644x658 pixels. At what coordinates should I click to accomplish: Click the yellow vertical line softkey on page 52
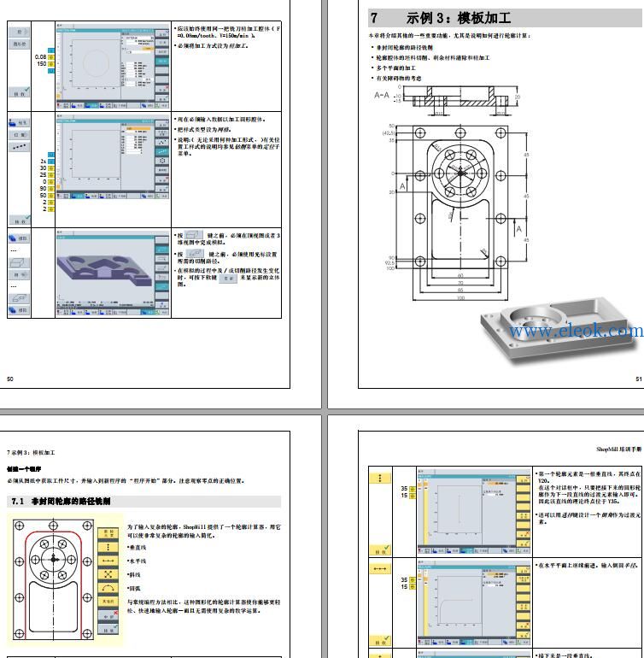point(108,547)
